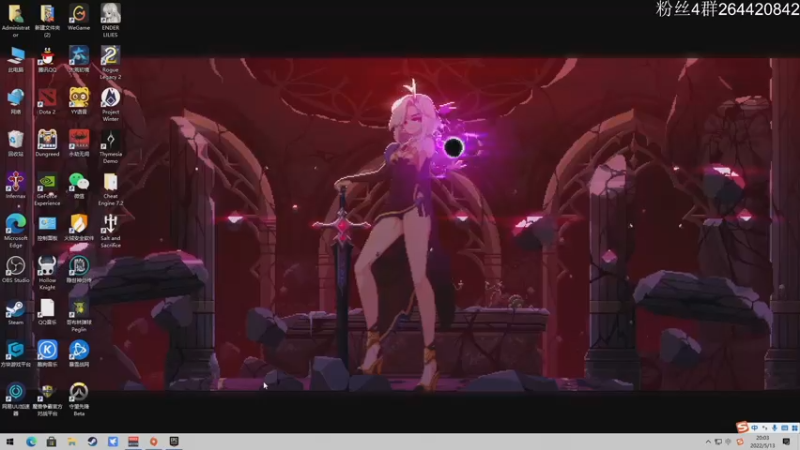Image resolution: width=800 pixels, height=450 pixels.
Task: Open the Network desktop icon
Action: pyautogui.click(x=15, y=102)
